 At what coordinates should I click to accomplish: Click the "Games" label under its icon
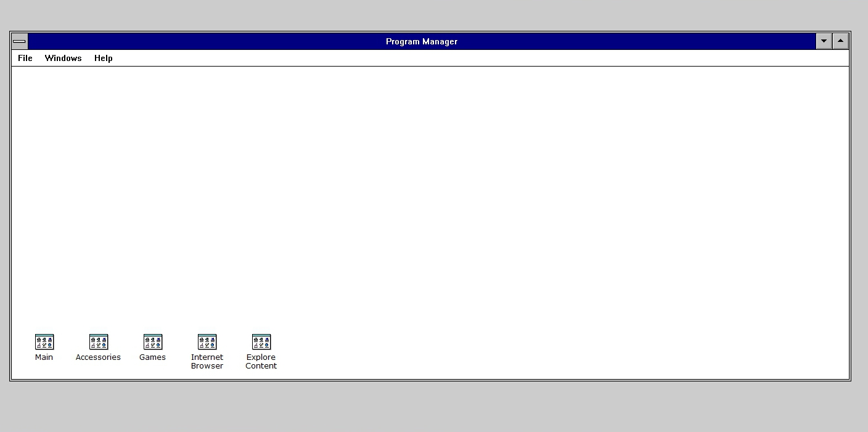coord(152,357)
